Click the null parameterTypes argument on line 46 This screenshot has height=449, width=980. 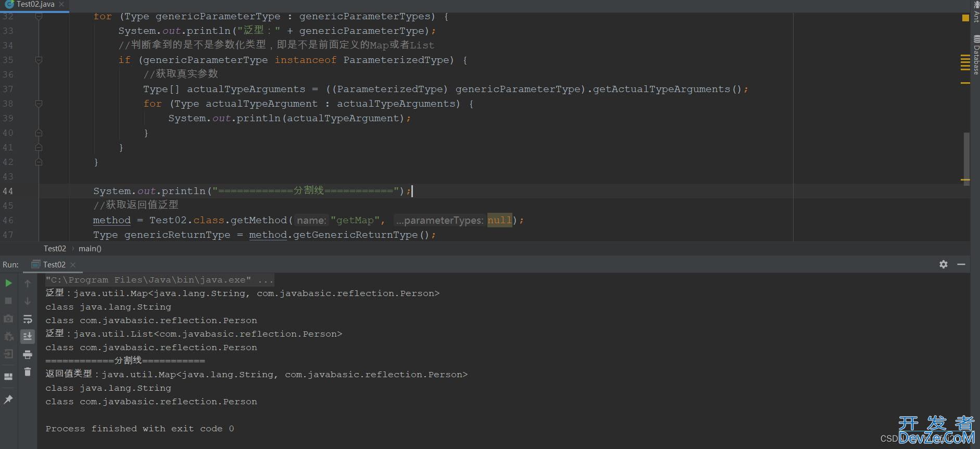[499, 220]
